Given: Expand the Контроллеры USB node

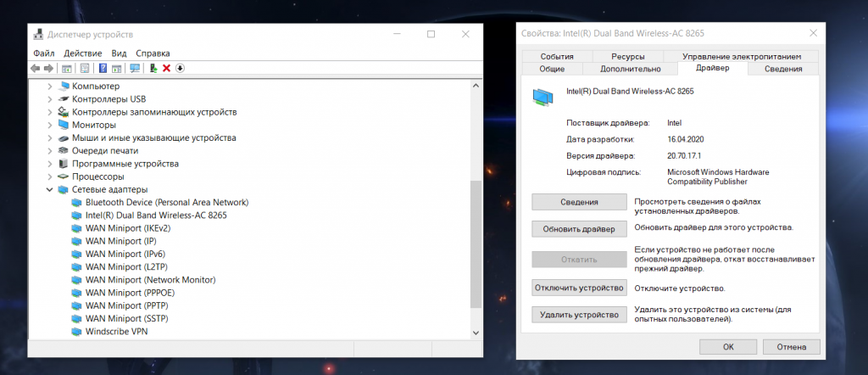Looking at the screenshot, I should (x=50, y=99).
